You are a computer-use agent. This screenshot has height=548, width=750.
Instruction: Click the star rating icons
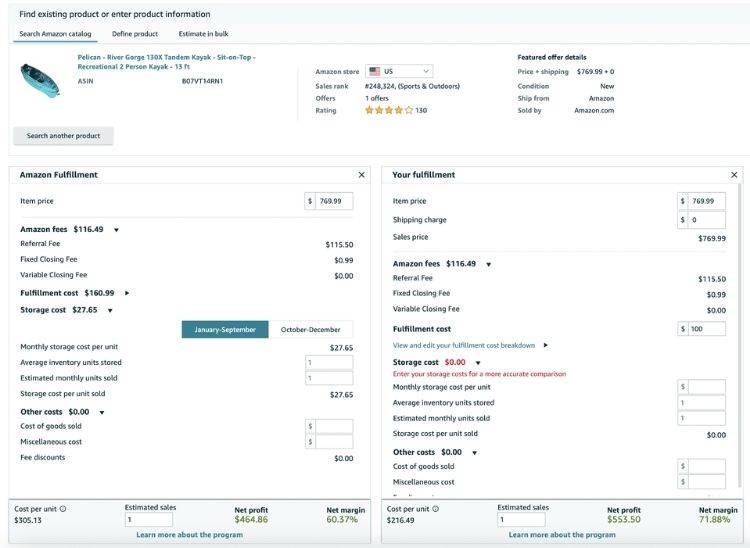[388, 111]
